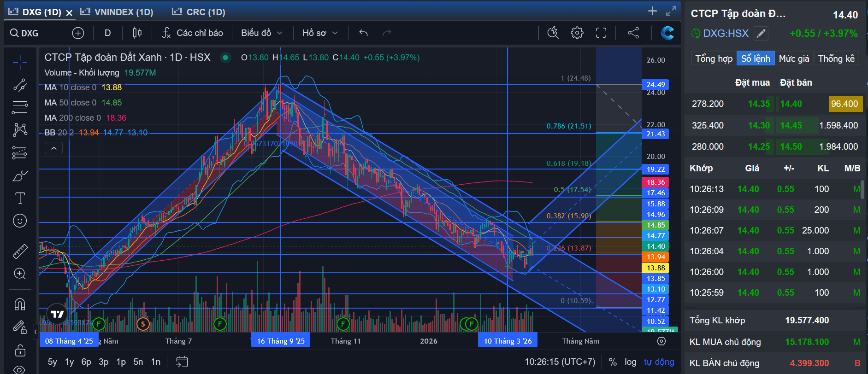
Task: Select the Text annotation tool
Action: coord(20,198)
